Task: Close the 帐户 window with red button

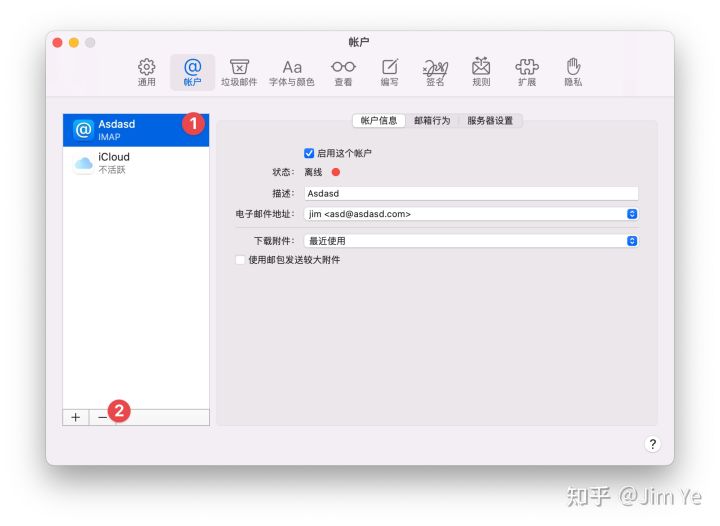Action: (x=57, y=43)
